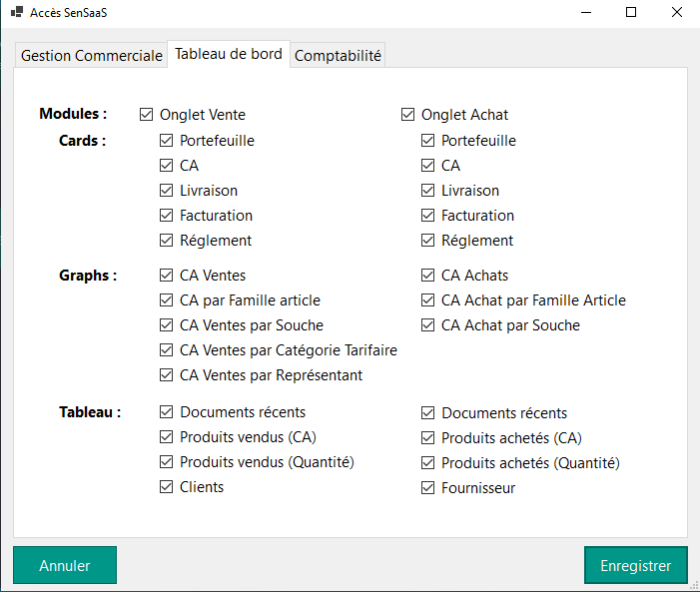Uncheck the Onglet Vente module checkbox
This screenshot has width=700, height=592.
tap(147, 115)
